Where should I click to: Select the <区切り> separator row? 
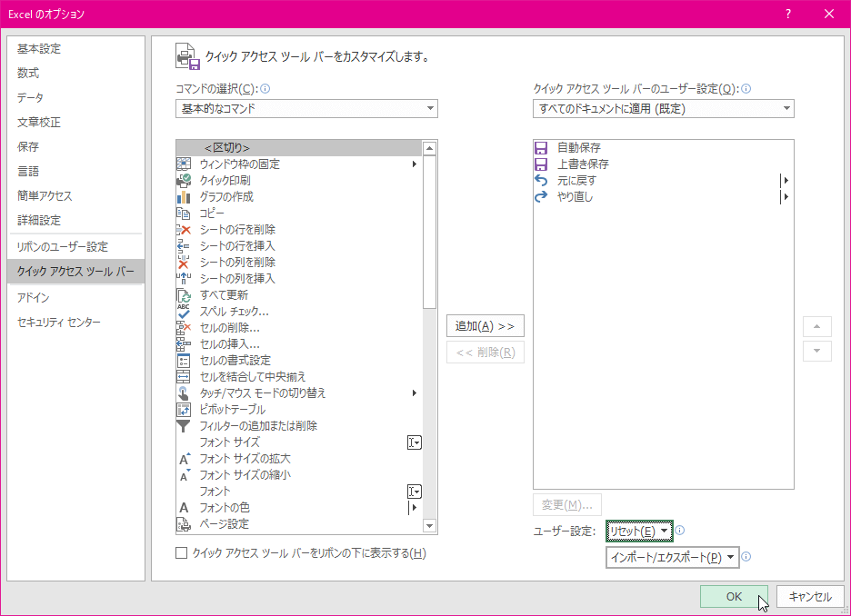coord(298,147)
